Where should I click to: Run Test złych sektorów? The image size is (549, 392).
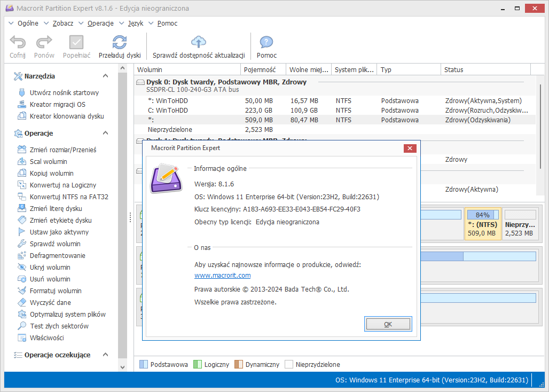pos(59,326)
